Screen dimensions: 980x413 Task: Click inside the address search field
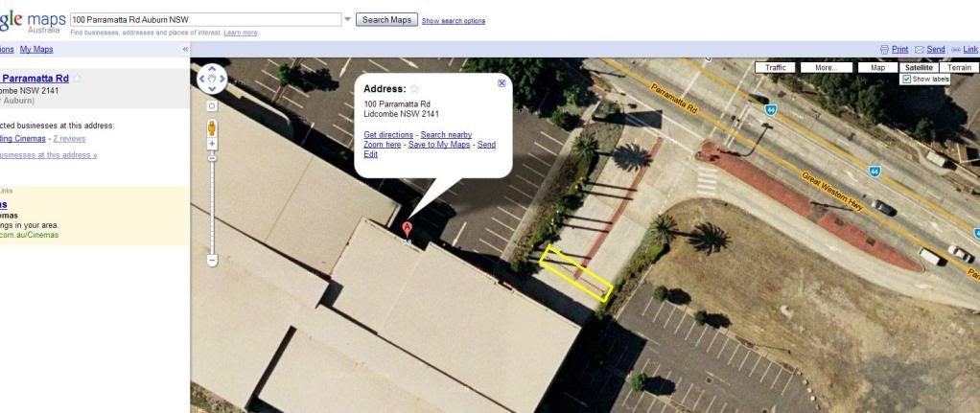click(205, 19)
